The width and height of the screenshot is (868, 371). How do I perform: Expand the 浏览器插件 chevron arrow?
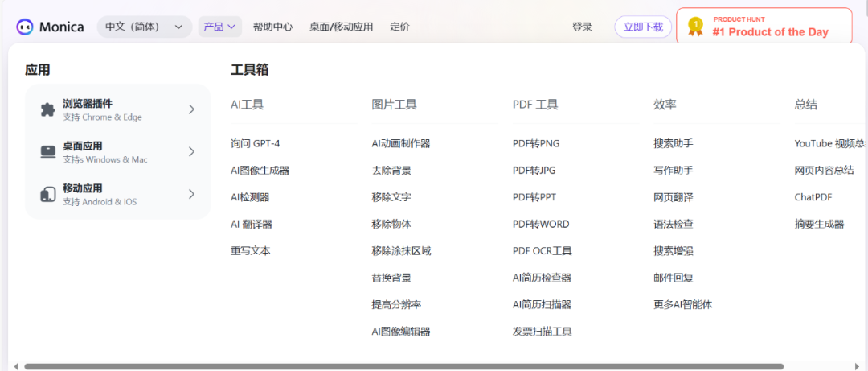point(191,109)
